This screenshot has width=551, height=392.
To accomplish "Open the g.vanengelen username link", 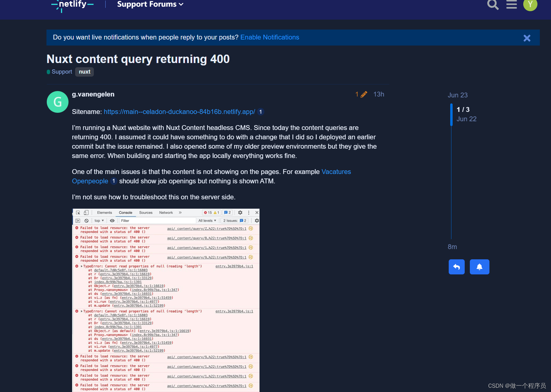I will [x=93, y=94].
